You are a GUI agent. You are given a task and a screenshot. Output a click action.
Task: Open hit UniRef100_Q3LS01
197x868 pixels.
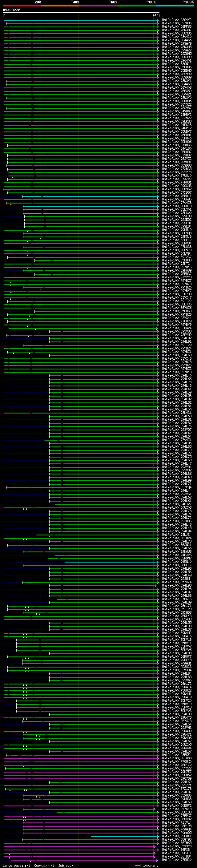(177, 210)
